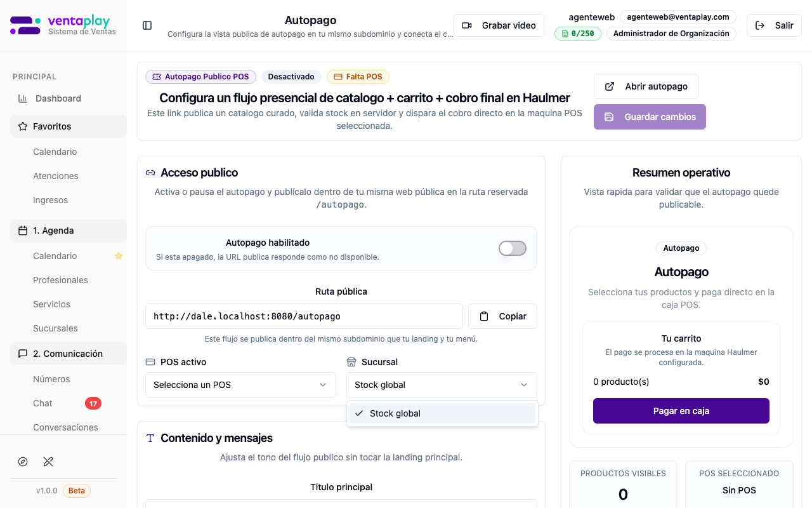Open Profesionales in the sidebar
Screen dimensions: 812x508
tap(60, 280)
